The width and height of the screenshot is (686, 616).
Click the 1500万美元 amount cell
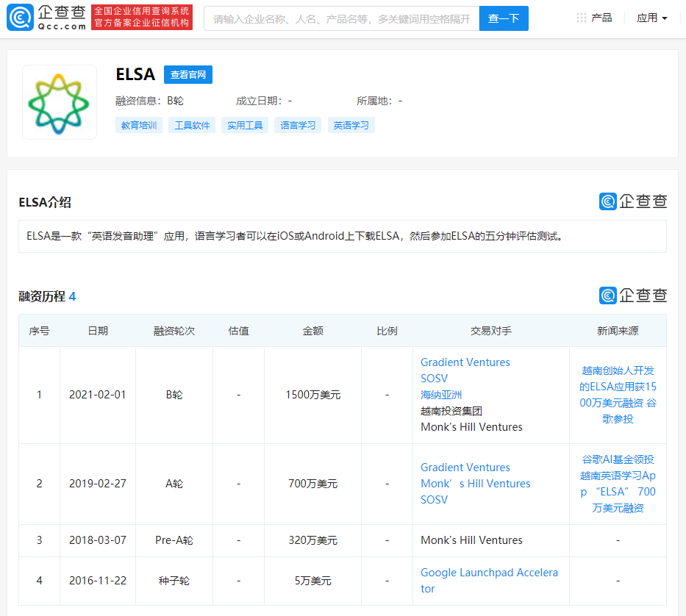312,395
